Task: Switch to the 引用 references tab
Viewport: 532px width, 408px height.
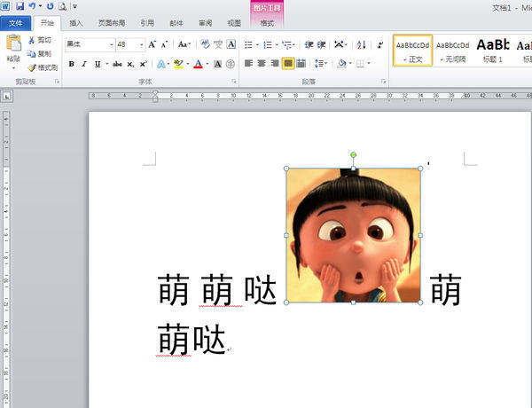Action: (x=147, y=23)
